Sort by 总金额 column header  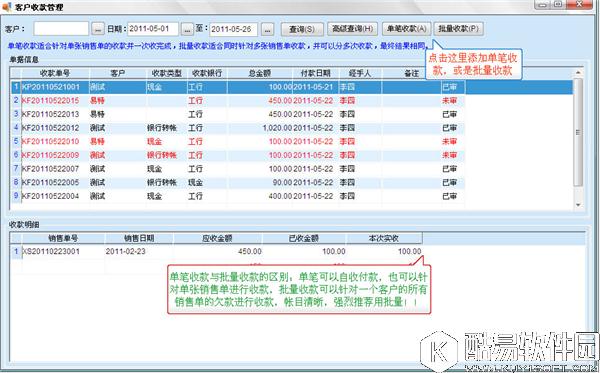point(260,73)
